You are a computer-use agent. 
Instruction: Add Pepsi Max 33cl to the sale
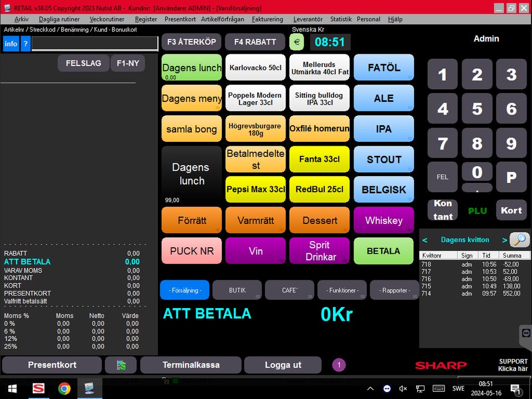[x=255, y=190]
